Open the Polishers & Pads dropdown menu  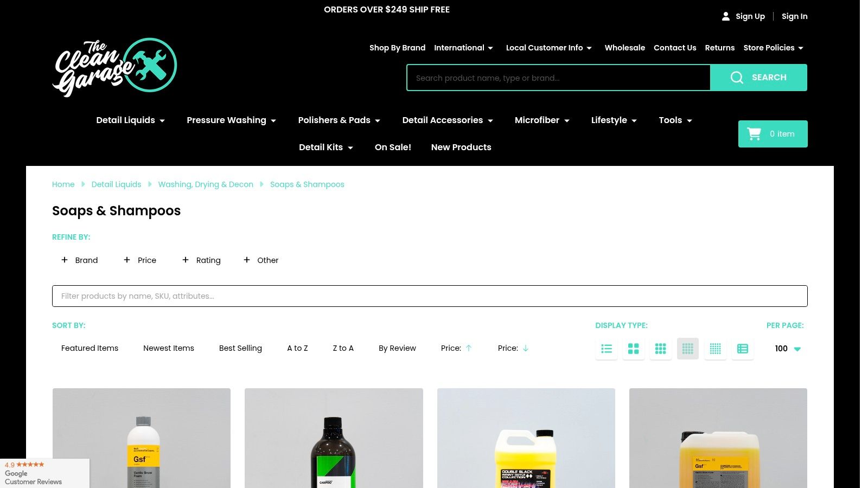(x=339, y=120)
